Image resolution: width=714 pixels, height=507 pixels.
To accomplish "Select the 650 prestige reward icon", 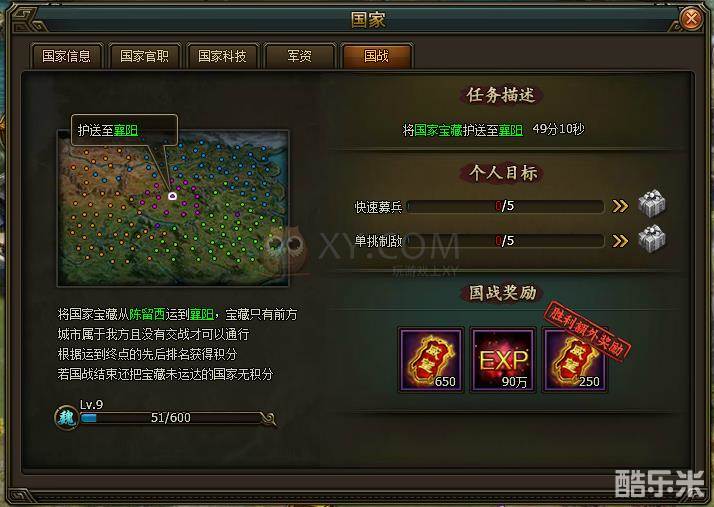I will click(x=431, y=360).
